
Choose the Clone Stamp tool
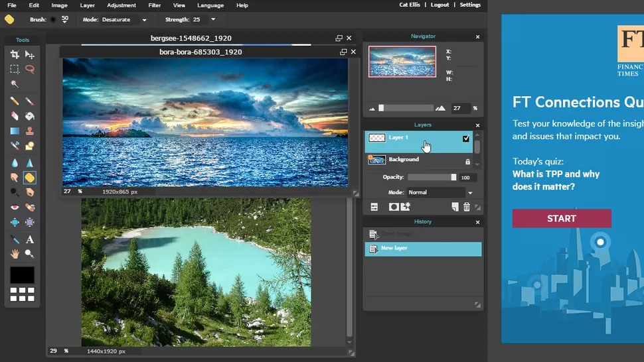click(30, 131)
